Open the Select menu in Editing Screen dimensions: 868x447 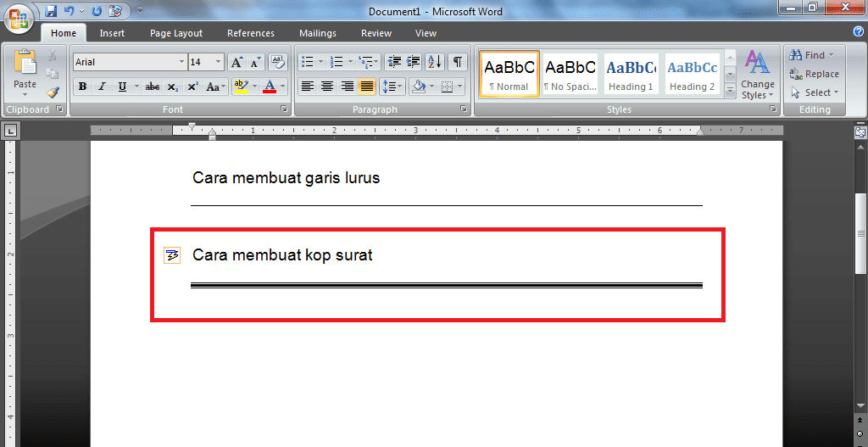(815, 92)
